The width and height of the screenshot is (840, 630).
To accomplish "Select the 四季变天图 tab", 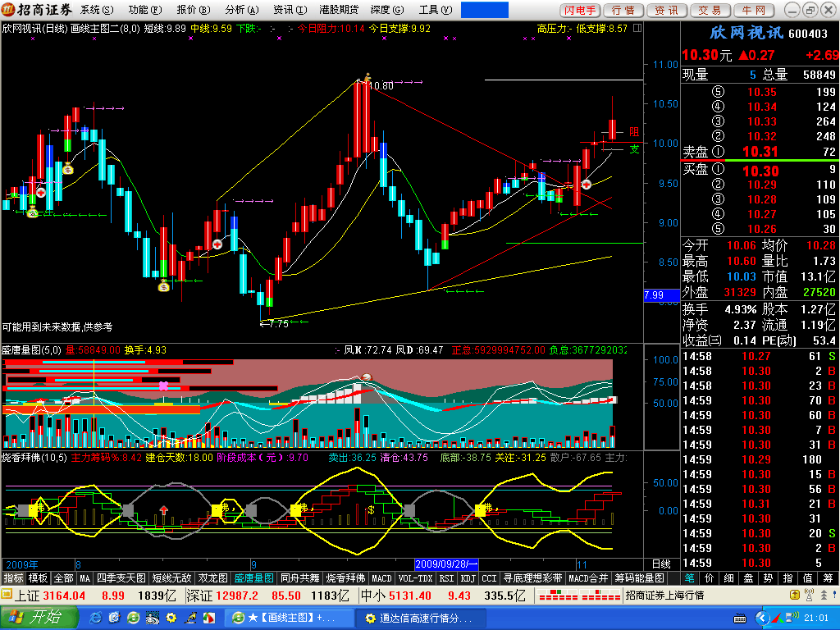I will tap(121, 578).
